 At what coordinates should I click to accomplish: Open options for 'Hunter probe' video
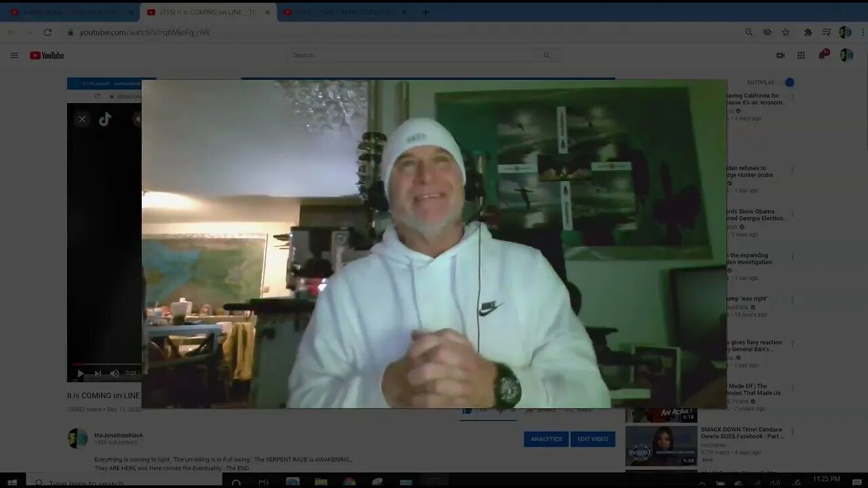tap(792, 169)
